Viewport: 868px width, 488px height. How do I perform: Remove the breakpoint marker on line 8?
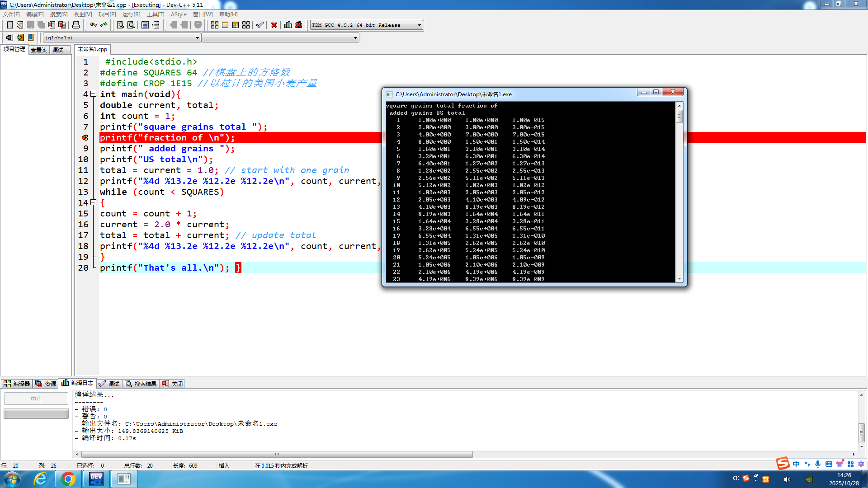pos(85,137)
